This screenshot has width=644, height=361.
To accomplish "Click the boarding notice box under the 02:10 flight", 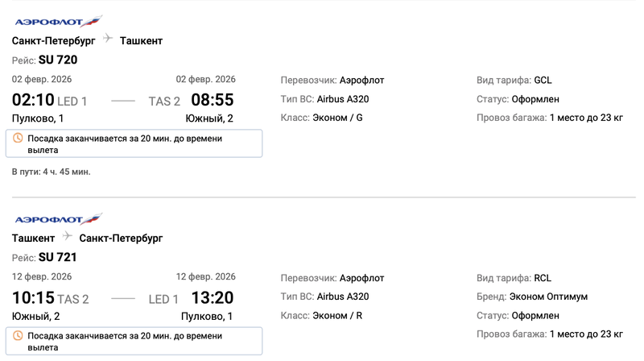I will pos(137,144).
